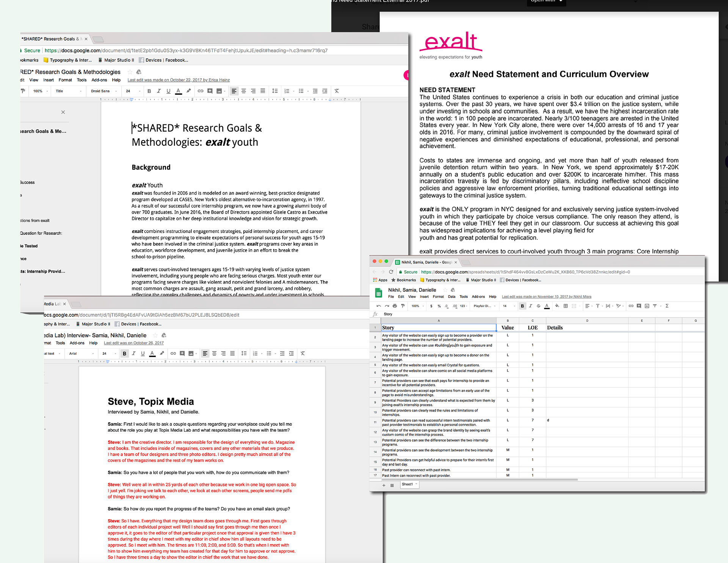Insert a comment from the Sheets toolbar
728x563 pixels.
pyautogui.click(x=639, y=306)
